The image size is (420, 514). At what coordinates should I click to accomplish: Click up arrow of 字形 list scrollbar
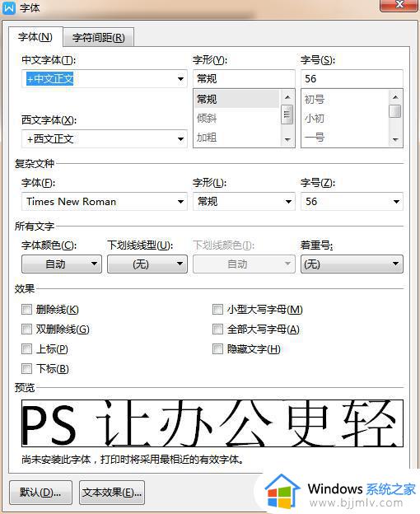click(x=287, y=97)
